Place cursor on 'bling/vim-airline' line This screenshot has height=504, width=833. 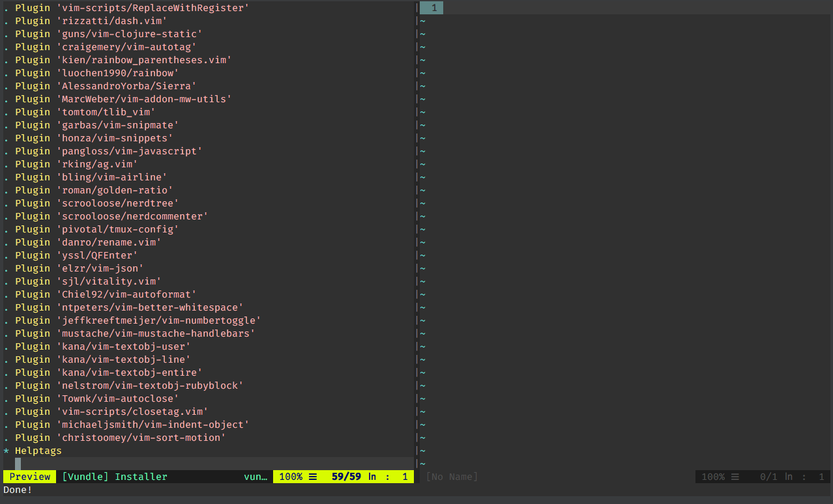coord(85,177)
